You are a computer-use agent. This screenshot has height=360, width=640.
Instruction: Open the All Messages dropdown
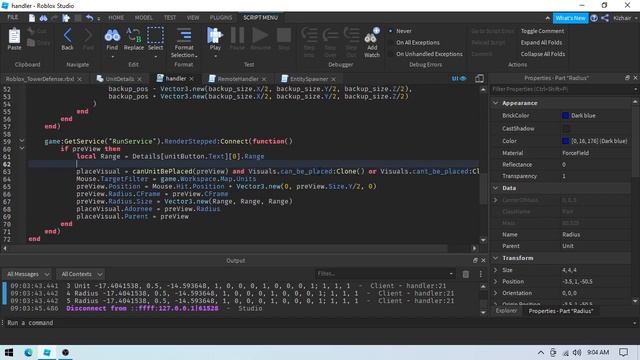click(27, 274)
